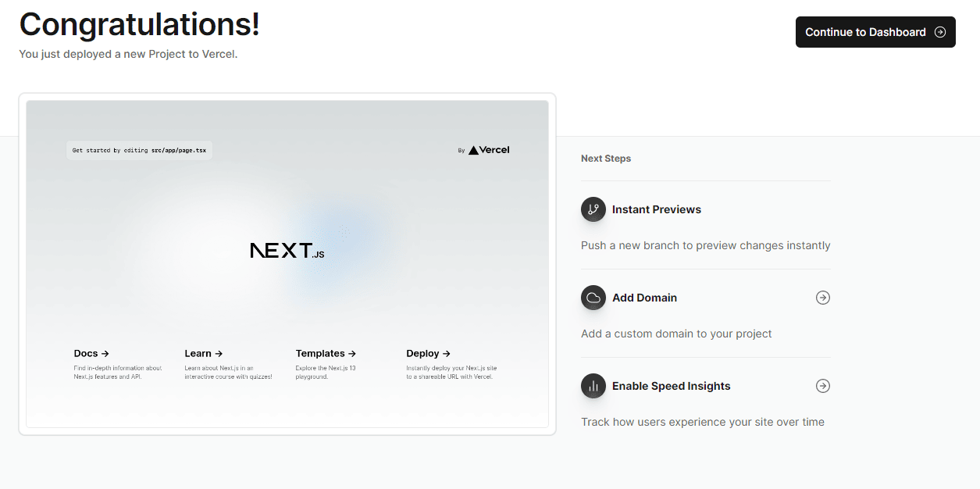This screenshot has width=980, height=489.
Task: Click the 'Get started by editing' code snippet
Action: point(139,150)
